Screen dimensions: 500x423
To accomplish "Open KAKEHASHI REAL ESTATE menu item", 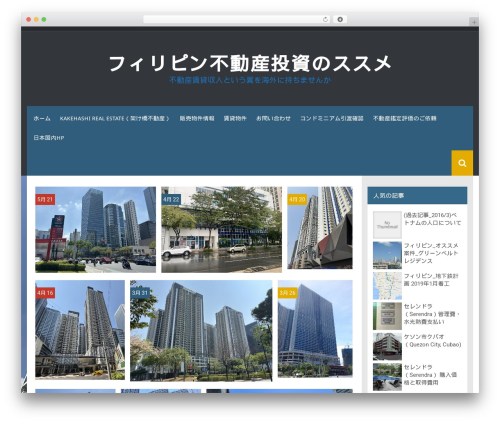I will click(115, 118).
